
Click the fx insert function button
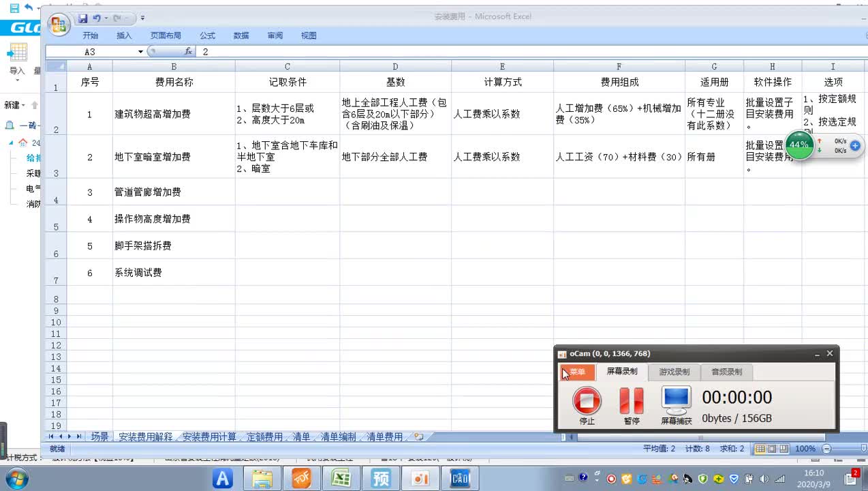pyautogui.click(x=188, y=52)
